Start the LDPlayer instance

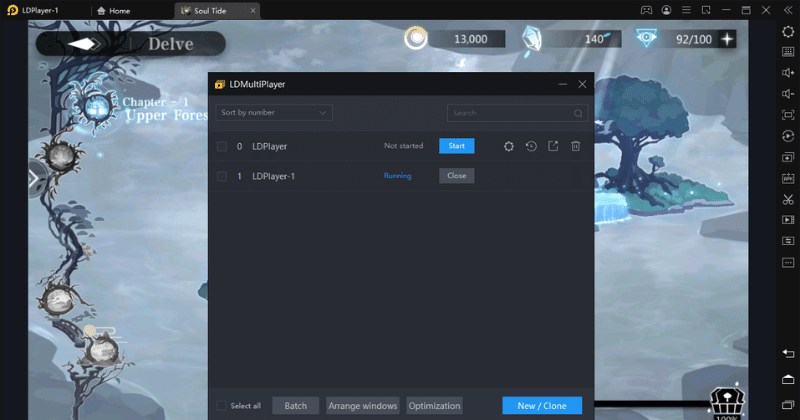[457, 146]
